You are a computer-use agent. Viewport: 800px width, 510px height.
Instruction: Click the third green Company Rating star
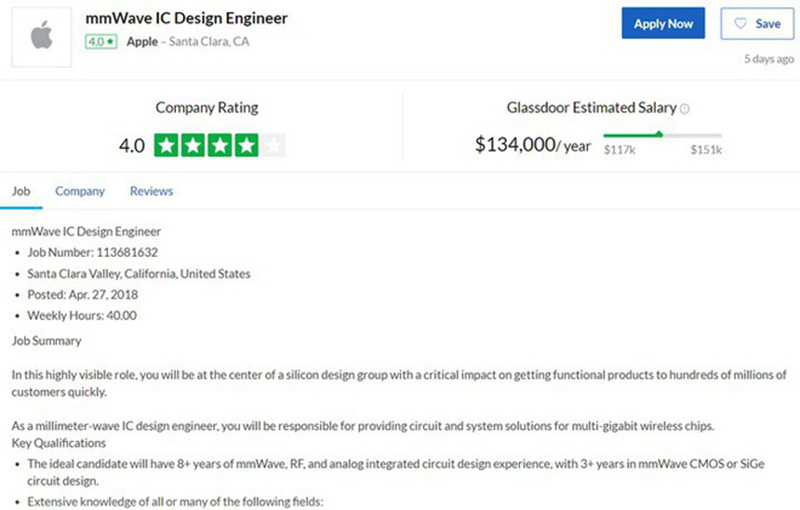point(220,145)
